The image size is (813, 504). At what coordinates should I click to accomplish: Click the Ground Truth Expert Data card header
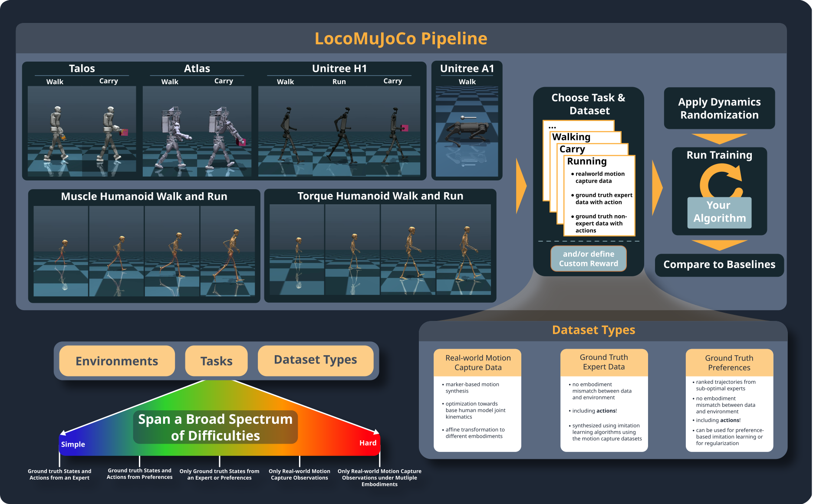604,362
